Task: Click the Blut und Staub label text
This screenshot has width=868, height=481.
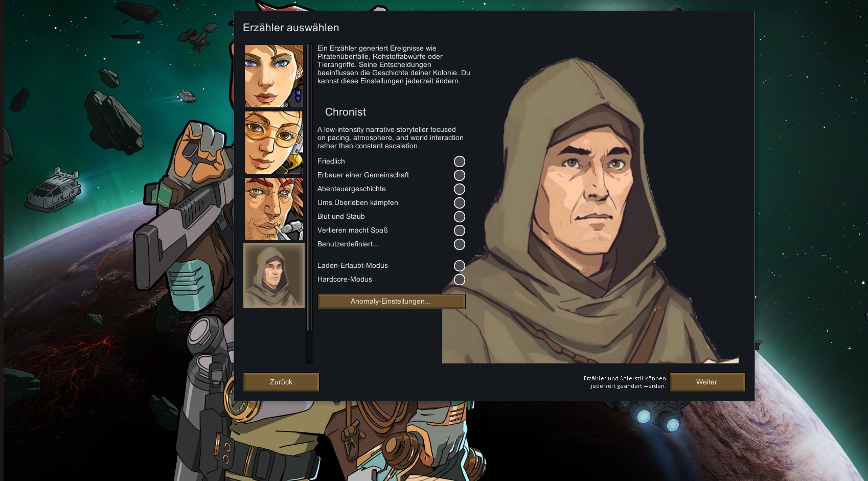Action: click(341, 216)
